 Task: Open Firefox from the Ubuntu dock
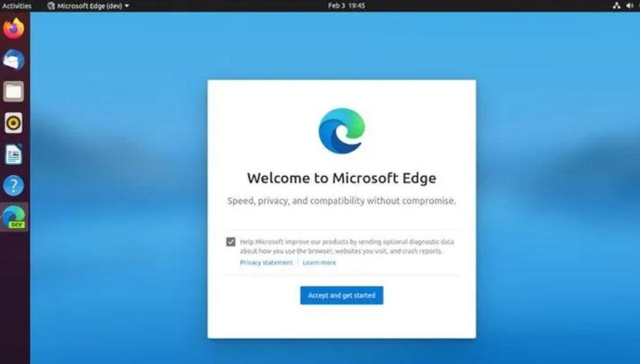14,29
